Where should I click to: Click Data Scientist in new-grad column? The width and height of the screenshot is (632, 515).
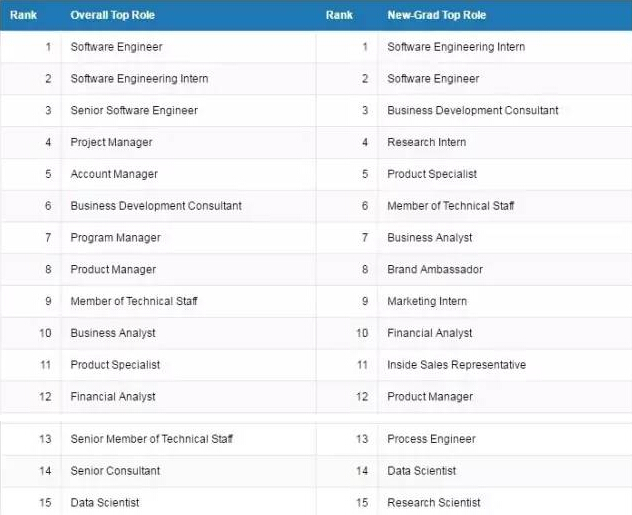pyautogui.click(x=422, y=471)
